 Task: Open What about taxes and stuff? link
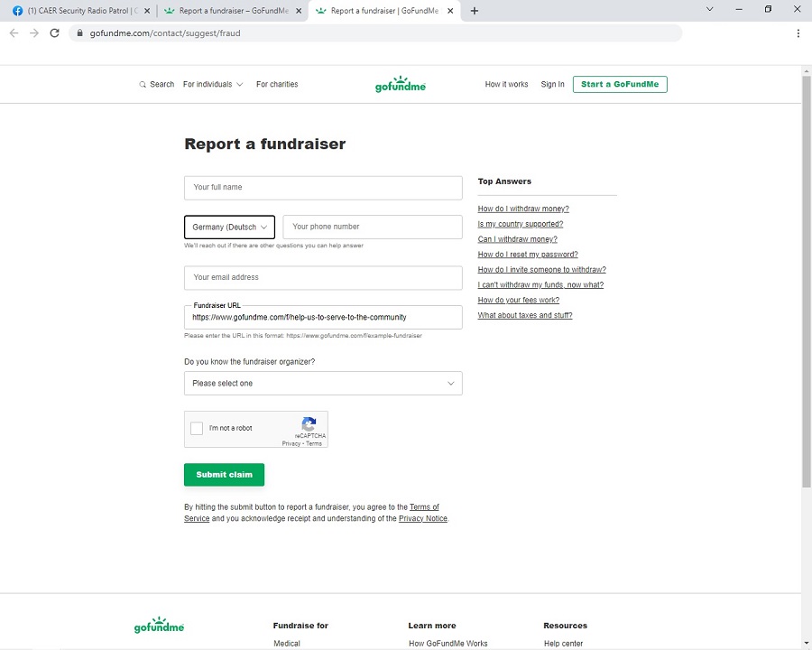[524, 315]
